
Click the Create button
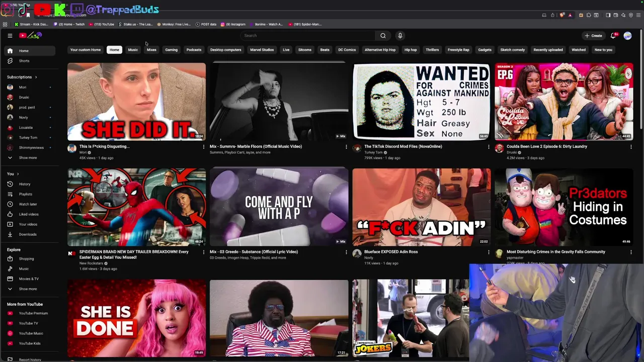[x=593, y=36]
